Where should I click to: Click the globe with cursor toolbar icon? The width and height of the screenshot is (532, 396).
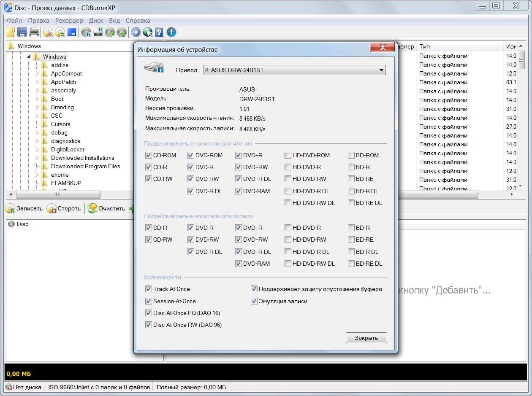147,32
